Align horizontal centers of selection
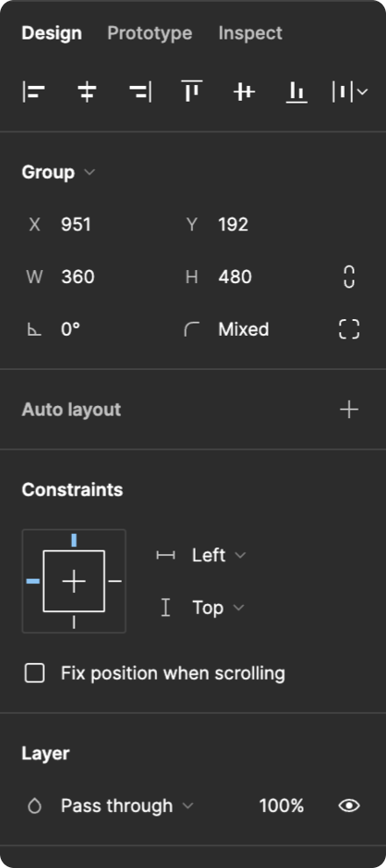This screenshot has width=386, height=868. [87, 92]
